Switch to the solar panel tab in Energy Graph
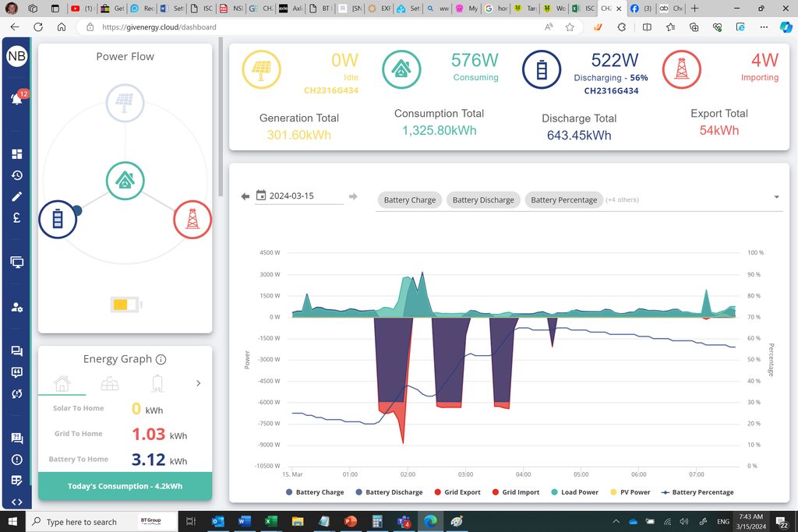 point(110,383)
